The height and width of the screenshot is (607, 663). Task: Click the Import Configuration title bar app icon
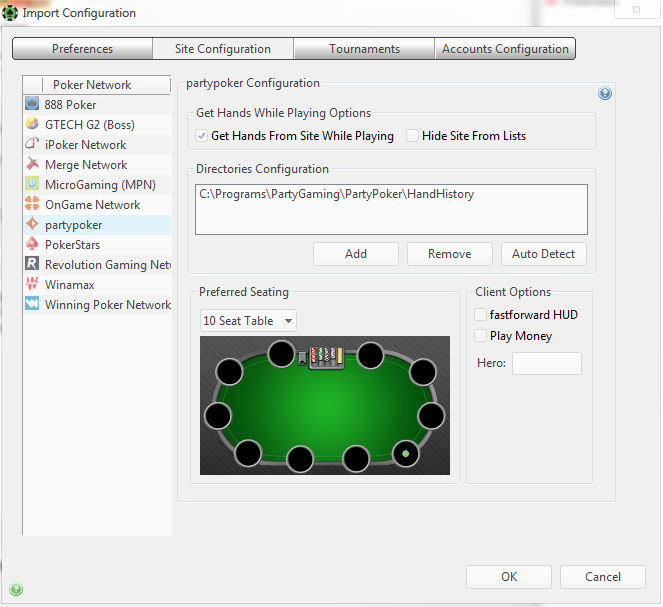click(10, 13)
